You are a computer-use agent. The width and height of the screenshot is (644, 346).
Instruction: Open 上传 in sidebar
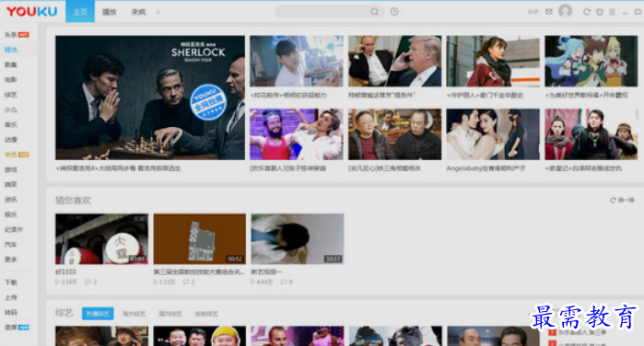11,297
